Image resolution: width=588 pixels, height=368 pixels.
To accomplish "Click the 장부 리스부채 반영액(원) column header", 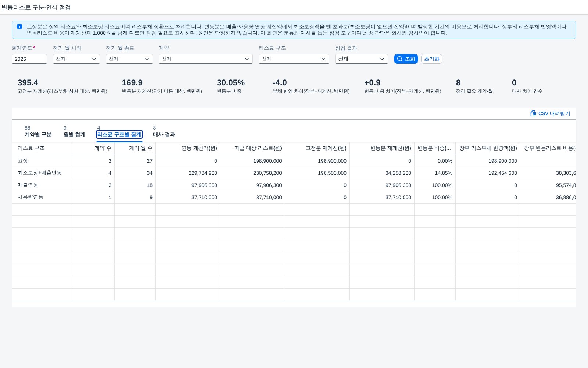I will pyautogui.click(x=488, y=148).
